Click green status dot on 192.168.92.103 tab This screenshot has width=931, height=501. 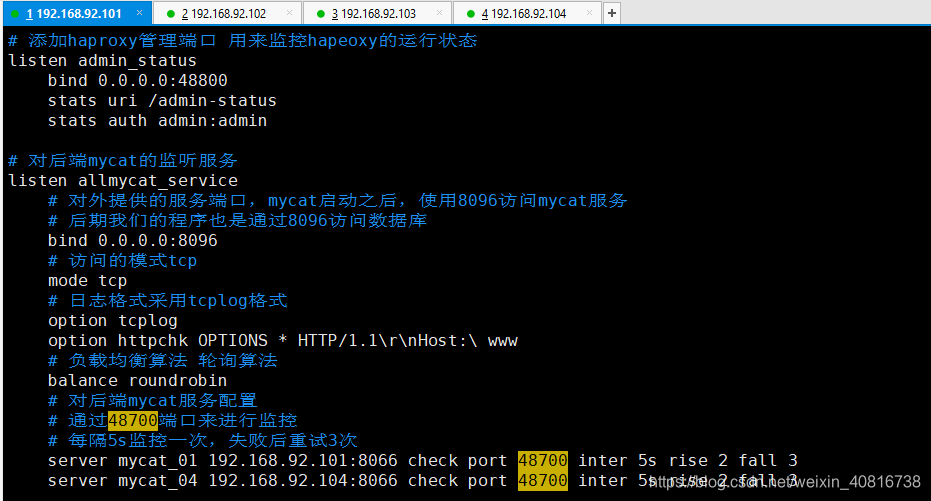click(321, 14)
